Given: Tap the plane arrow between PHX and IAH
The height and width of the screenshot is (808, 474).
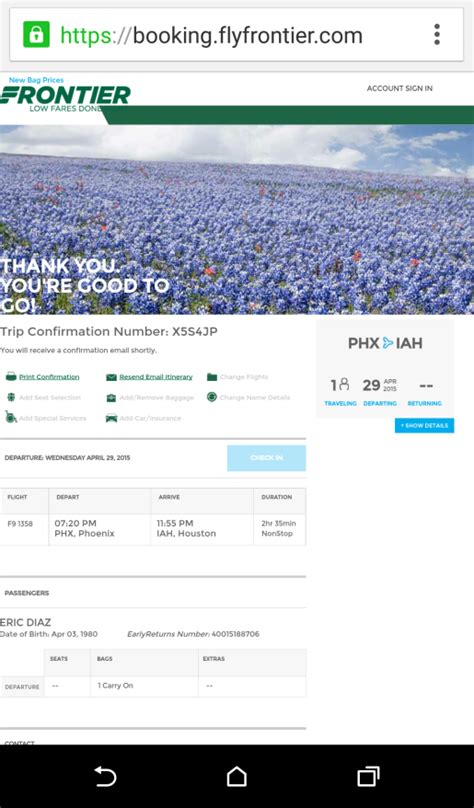Looking at the screenshot, I should click(x=388, y=343).
